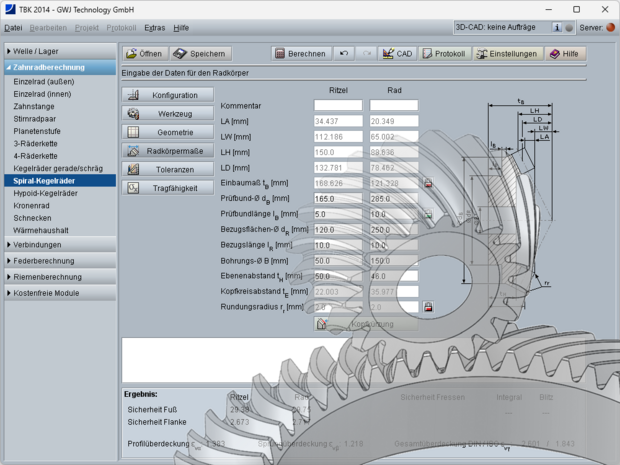This screenshot has height=465, width=620.
Task: Click the Ritzel Kommentar input field
Action: [338, 105]
